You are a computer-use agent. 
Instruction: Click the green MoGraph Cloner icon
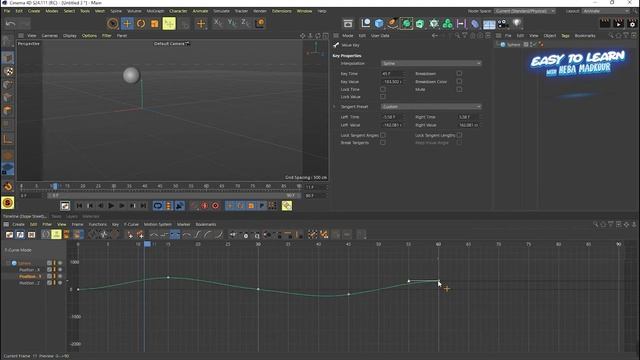[x=447, y=23]
